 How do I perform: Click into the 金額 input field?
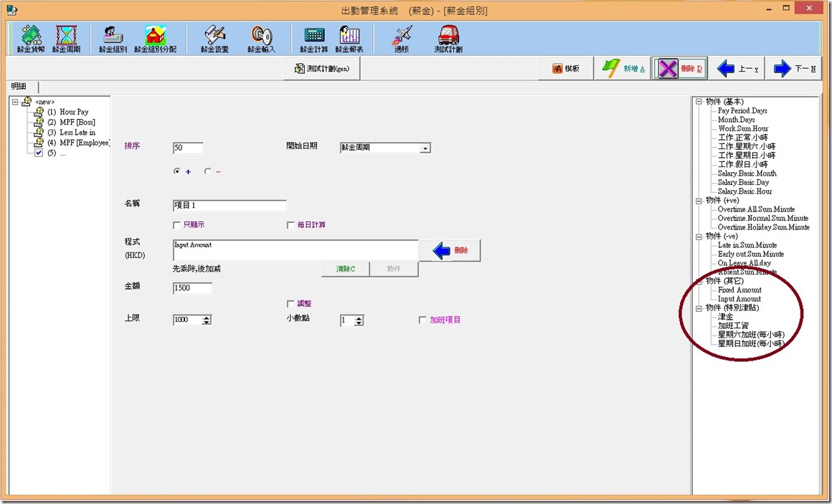point(192,288)
